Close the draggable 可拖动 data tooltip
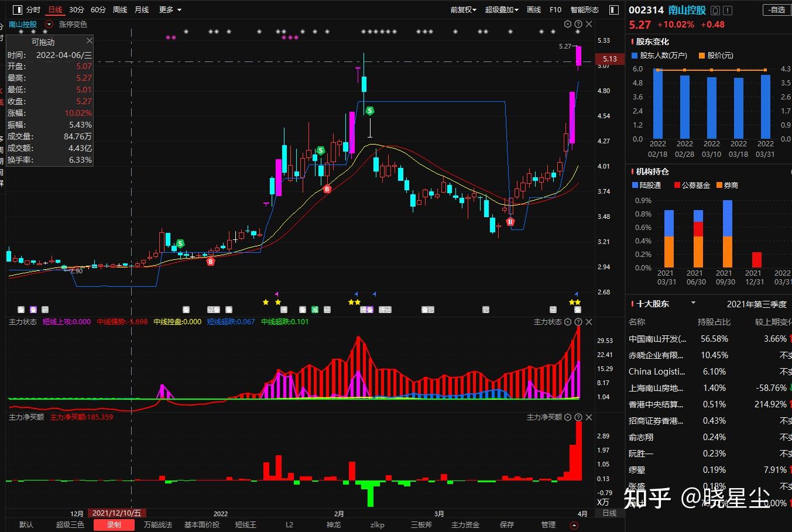This screenshot has height=532, width=792. click(89, 40)
